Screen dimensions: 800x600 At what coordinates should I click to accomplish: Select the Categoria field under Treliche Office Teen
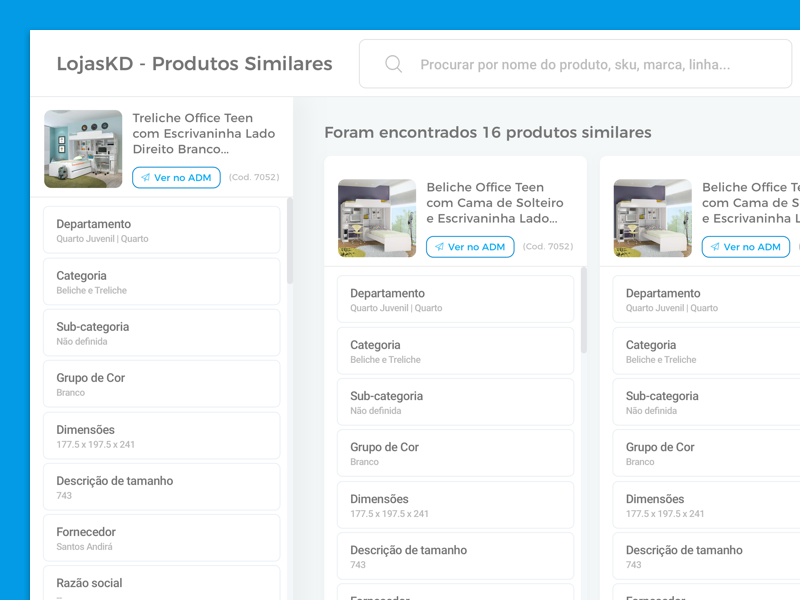tap(162, 282)
